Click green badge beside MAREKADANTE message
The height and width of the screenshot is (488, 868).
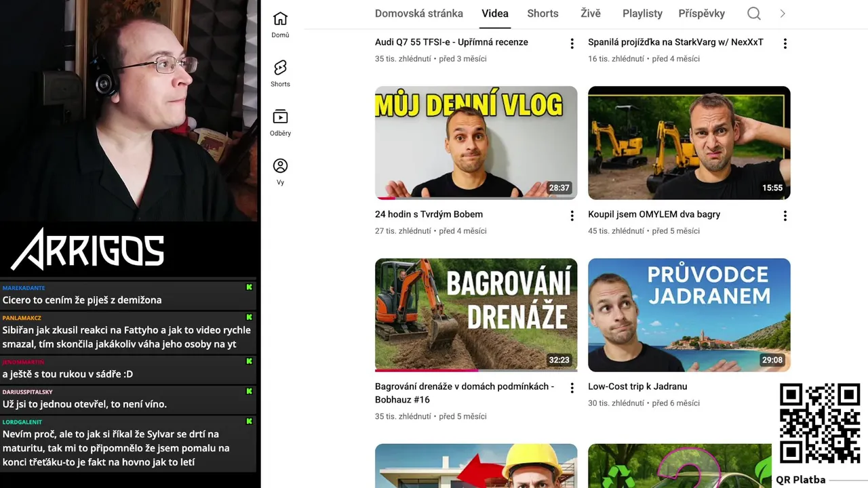[x=249, y=287]
